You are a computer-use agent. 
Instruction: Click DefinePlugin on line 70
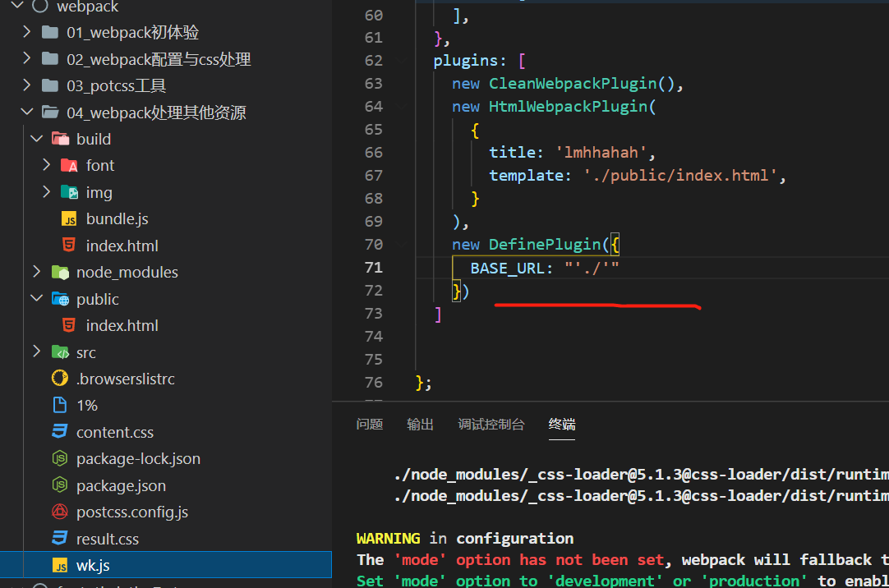point(545,244)
